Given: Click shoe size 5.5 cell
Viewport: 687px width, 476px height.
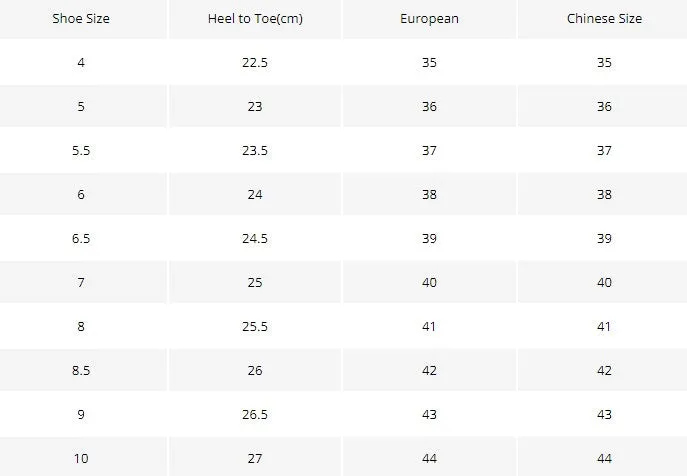Looking at the screenshot, I should tap(81, 150).
